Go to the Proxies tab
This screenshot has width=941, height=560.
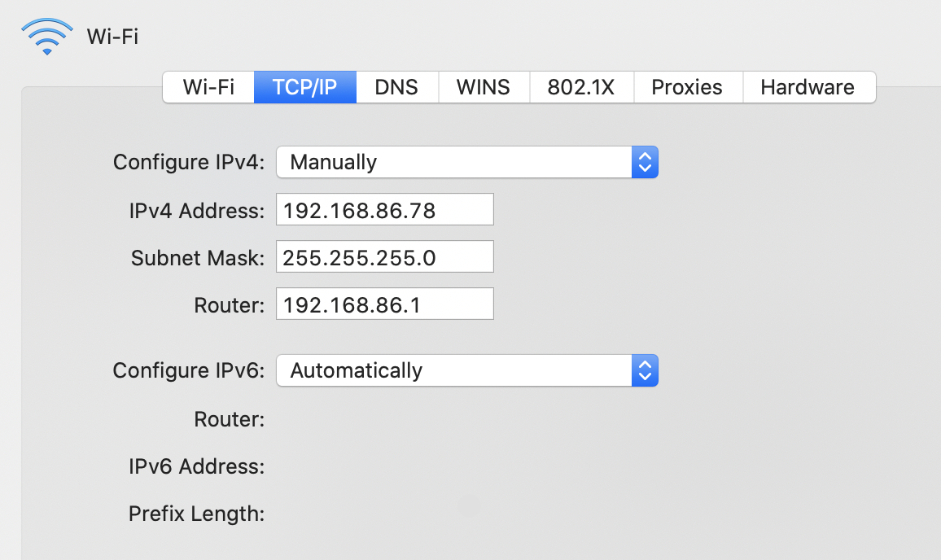click(x=688, y=87)
